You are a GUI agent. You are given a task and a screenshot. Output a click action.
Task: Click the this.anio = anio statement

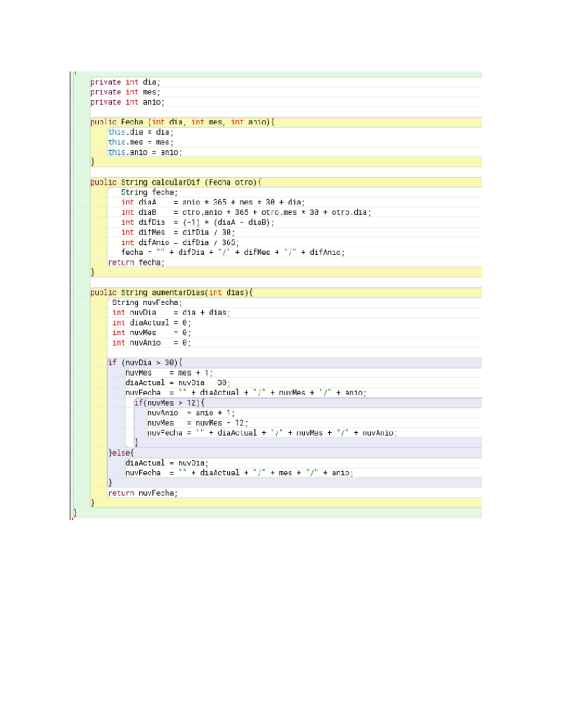coord(144,152)
